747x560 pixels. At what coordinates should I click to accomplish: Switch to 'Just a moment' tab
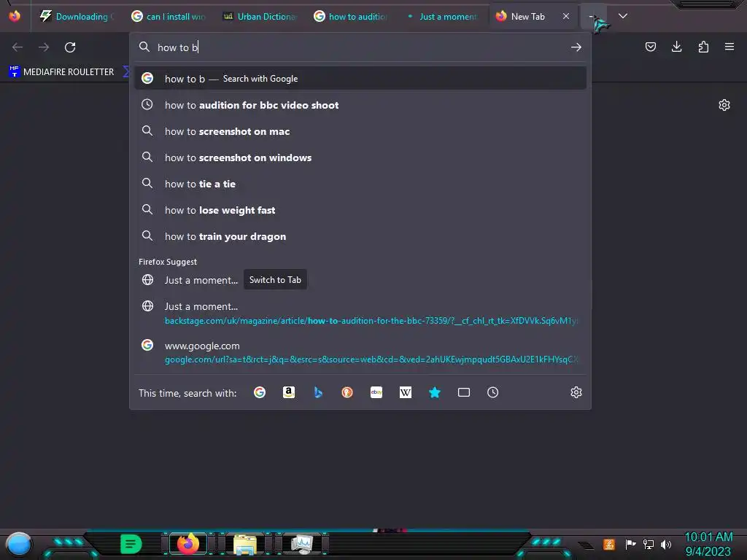pyautogui.click(x=443, y=16)
